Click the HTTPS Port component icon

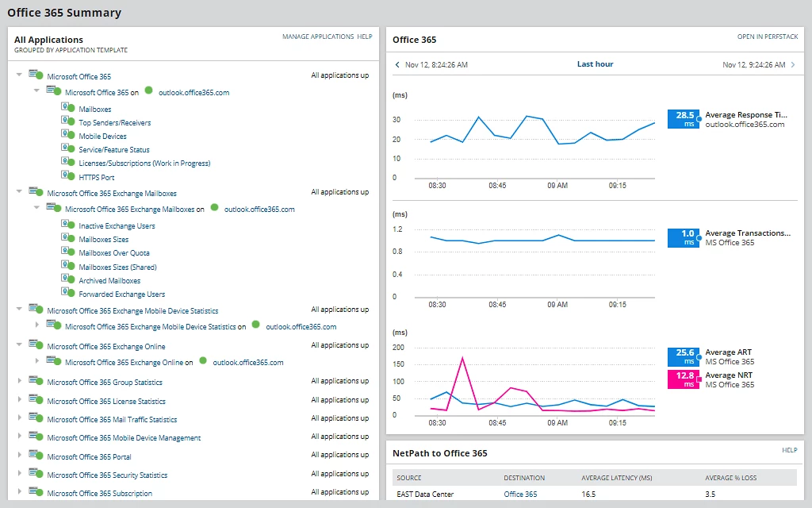pyautogui.click(x=67, y=176)
